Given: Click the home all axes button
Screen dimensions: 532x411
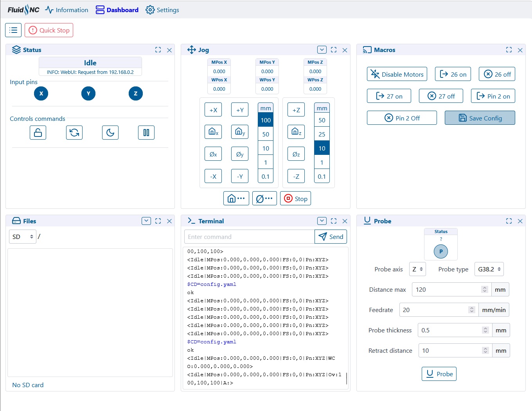Looking at the screenshot, I should pos(236,198).
